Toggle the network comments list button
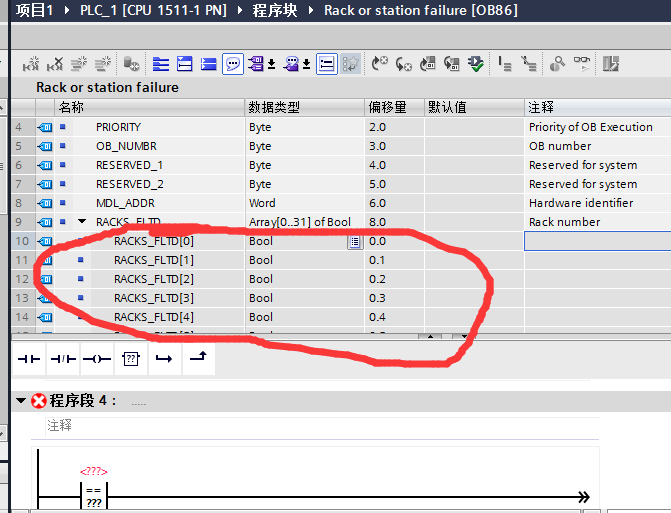The image size is (671, 513). pyautogui.click(x=327, y=64)
